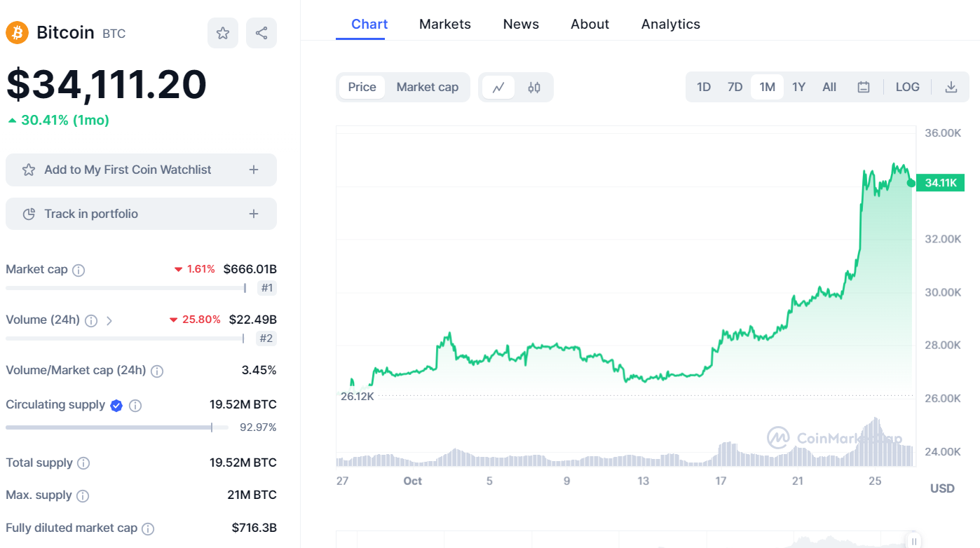This screenshot has width=980, height=548.
Task: Click the 21M BTC max supply value
Action: 252,495
